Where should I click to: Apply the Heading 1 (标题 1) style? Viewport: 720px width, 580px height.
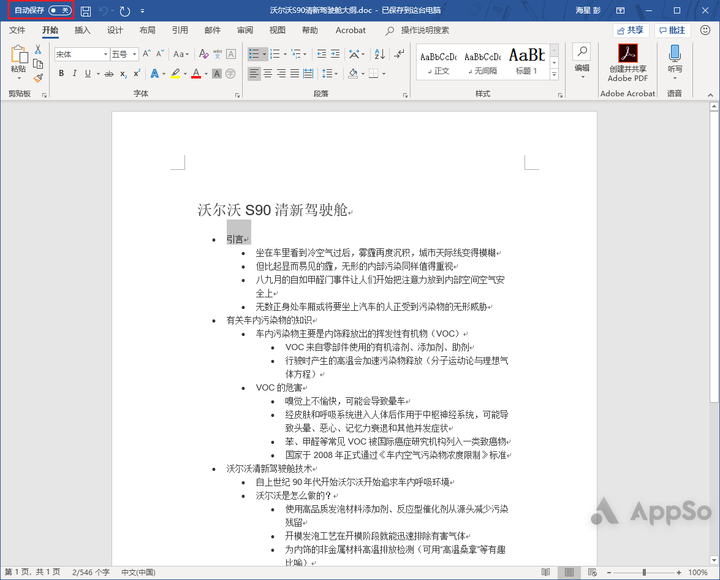tap(527, 62)
